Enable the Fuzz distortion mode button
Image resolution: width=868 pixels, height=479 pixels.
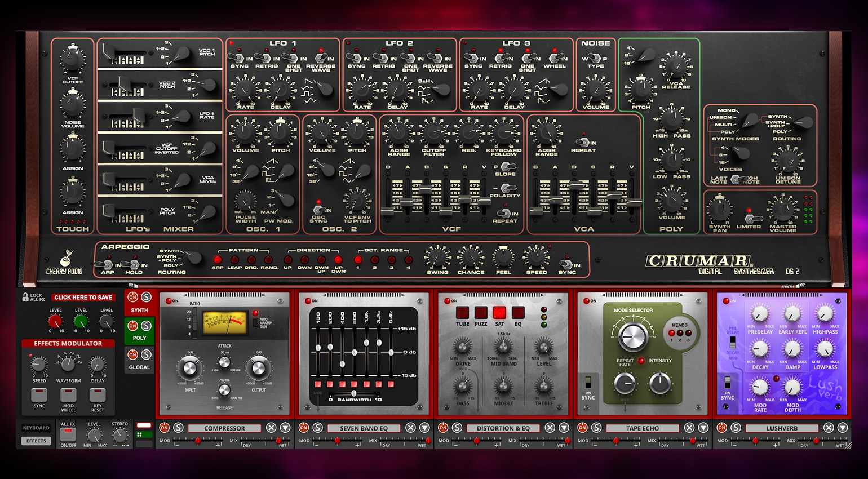pyautogui.click(x=481, y=313)
